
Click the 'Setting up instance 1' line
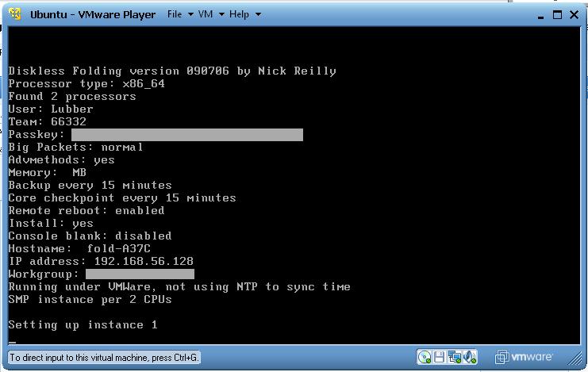pyautogui.click(x=83, y=325)
